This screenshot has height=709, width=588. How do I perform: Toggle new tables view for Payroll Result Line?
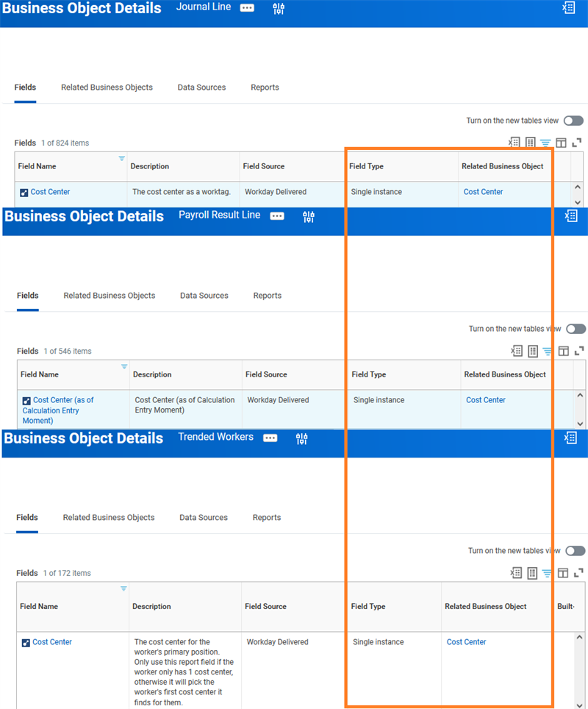[x=576, y=329]
